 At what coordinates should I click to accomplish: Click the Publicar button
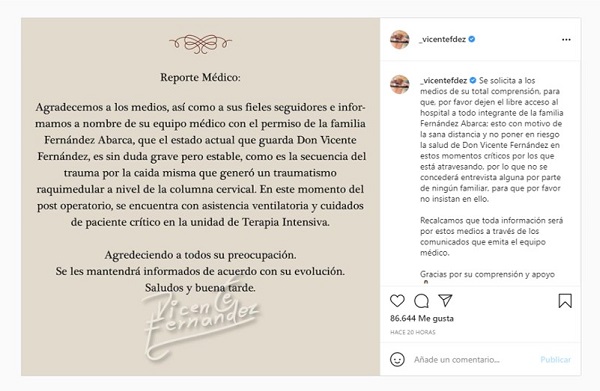tap(555, 360)
